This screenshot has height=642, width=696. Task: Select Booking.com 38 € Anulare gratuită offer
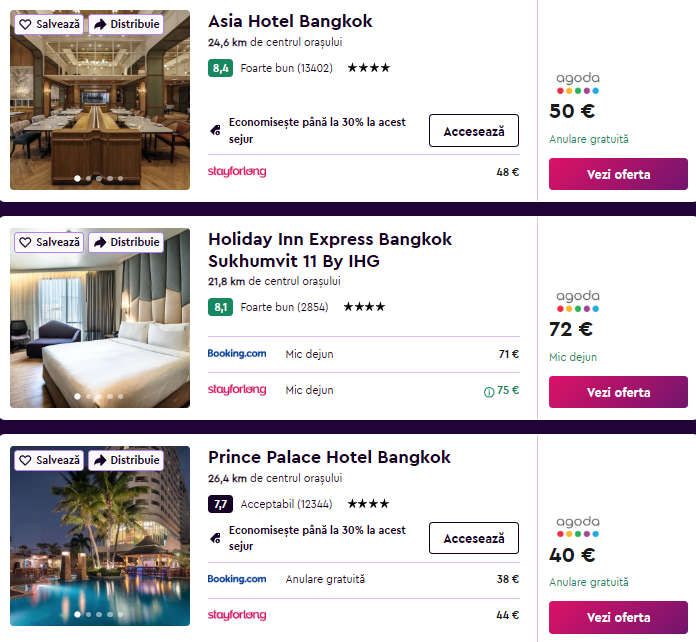tap(364, 579)
